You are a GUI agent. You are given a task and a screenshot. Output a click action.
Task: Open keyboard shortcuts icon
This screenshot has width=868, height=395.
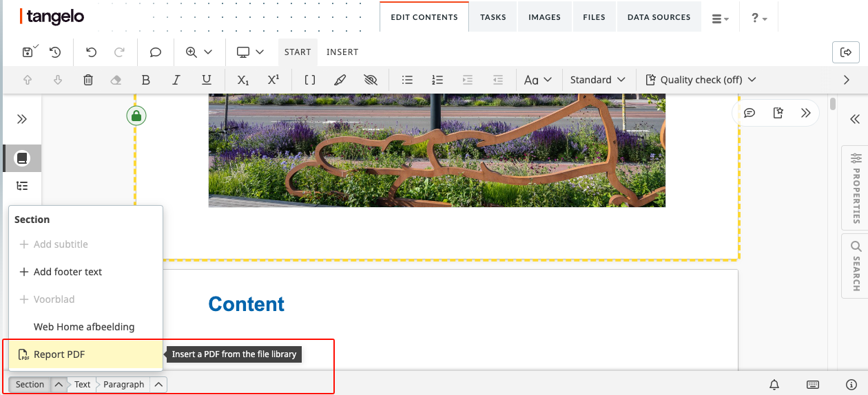pyautogui.click(x=813, y=385)
